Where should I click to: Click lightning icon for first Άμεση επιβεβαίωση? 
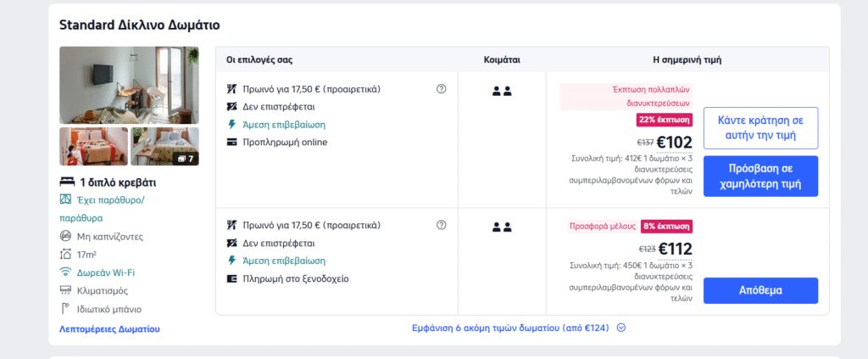[x=232, y=125]
